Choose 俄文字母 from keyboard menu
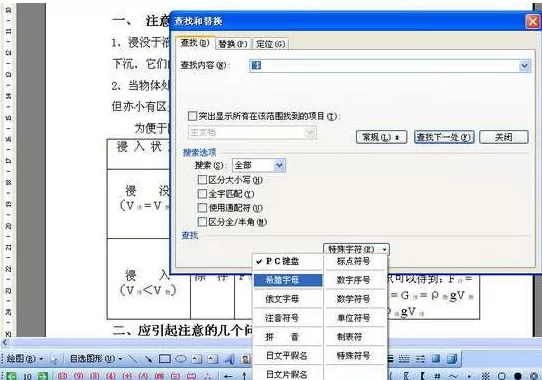542x380 pixels. pyautogui.click(x=288, y=299)
